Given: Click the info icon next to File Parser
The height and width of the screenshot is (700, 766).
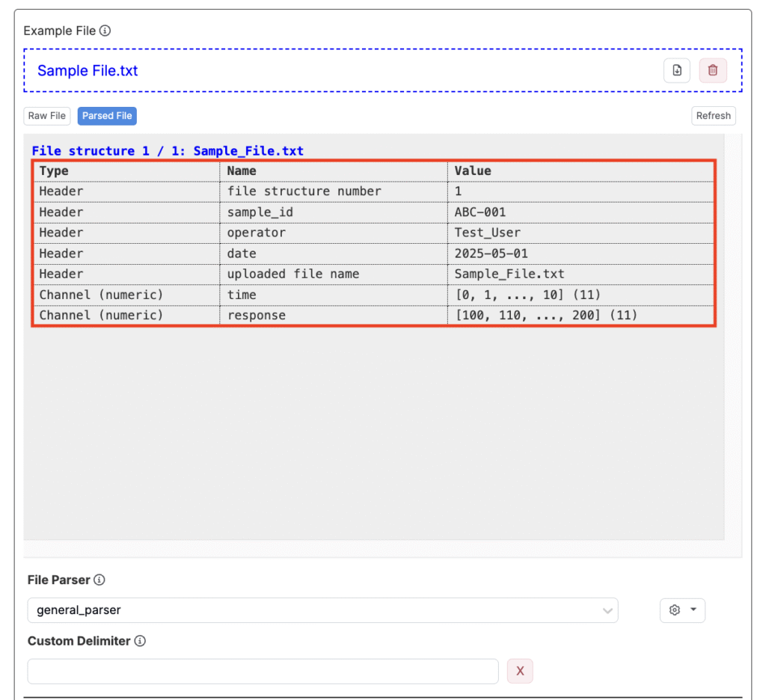Looking at the screenshot, I should pos(99,580).
